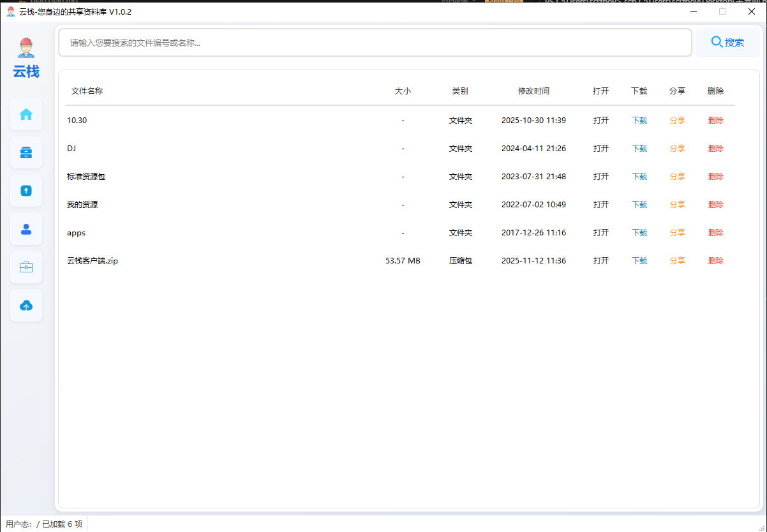Delete the 我的资源 folder
767x532 pixels.
pyautogui.click(x=715, y=205)
